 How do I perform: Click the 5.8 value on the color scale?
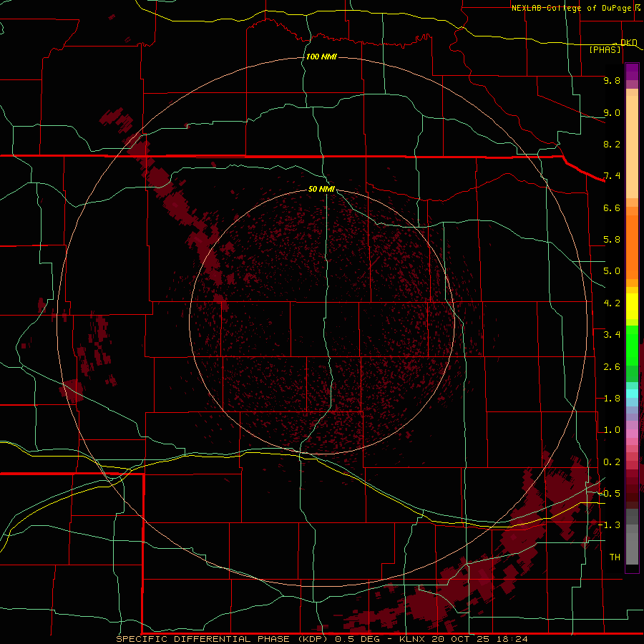point(612,240)
